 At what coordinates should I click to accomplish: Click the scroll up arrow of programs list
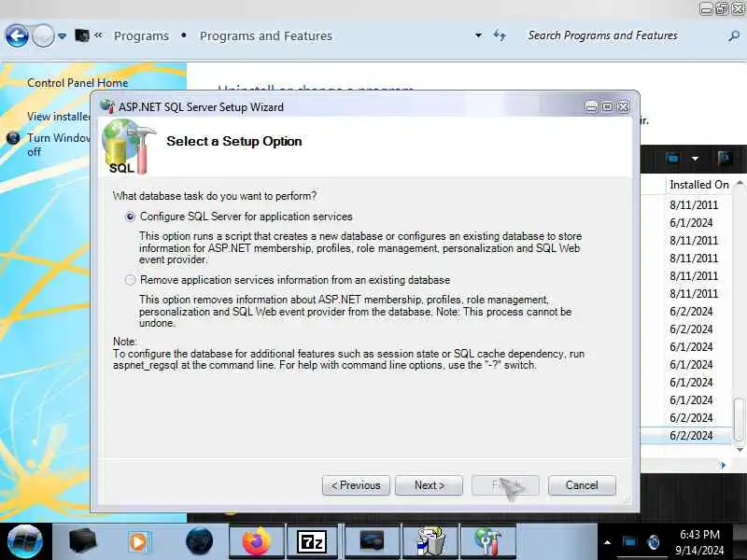point(740,183)
